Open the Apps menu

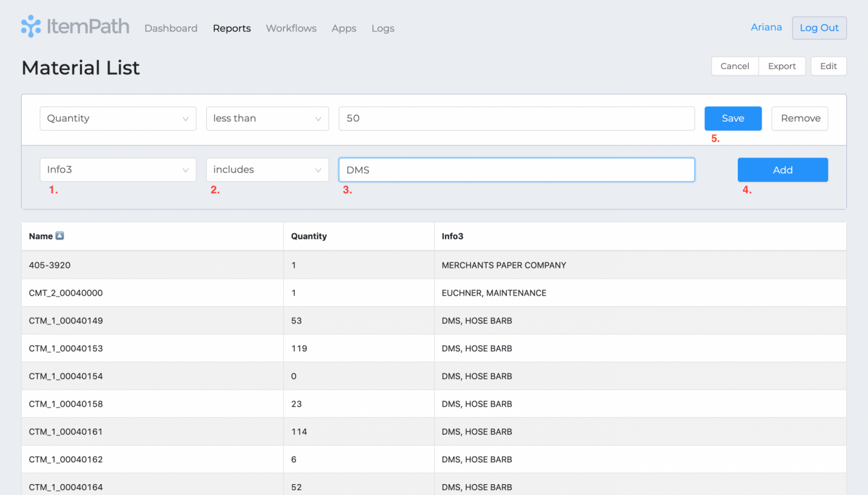344,28
